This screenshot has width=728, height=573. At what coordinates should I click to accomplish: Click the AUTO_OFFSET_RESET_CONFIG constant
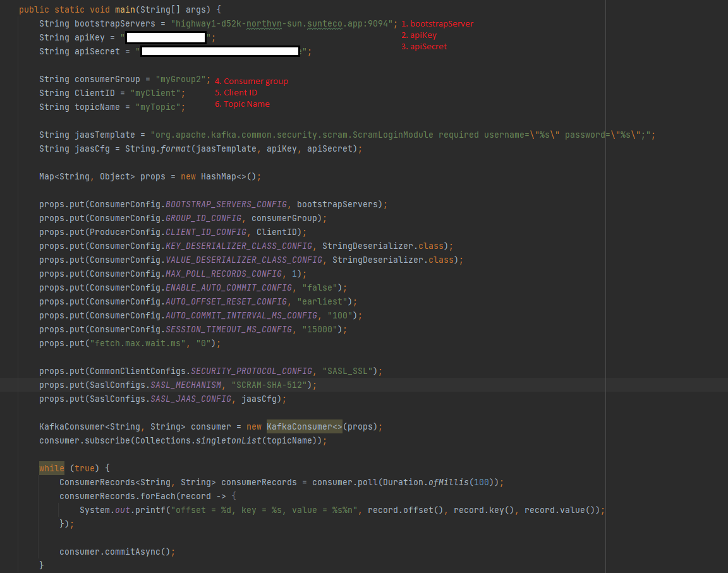pyautogui.click(x=226, y=301)
